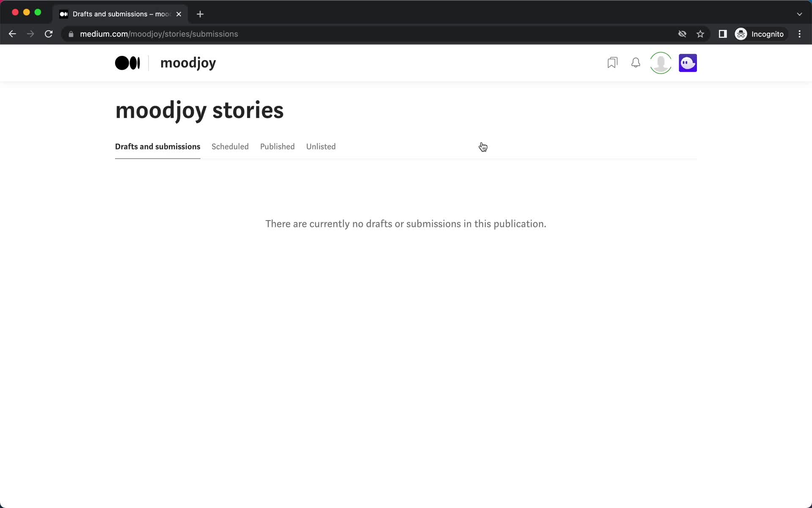Viewport: 812px width, 508px height.
Task: Switch to the Scheduled tab
Action: (x=230, y=147)
